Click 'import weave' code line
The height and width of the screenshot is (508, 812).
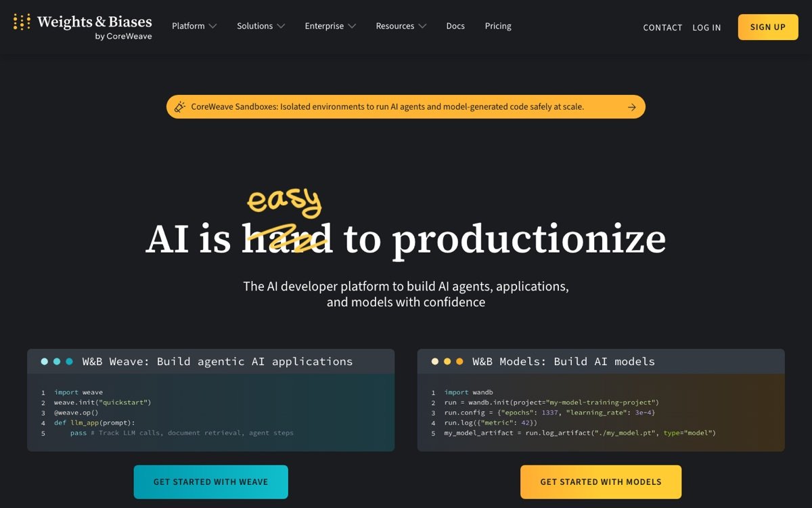coord(78,392)
